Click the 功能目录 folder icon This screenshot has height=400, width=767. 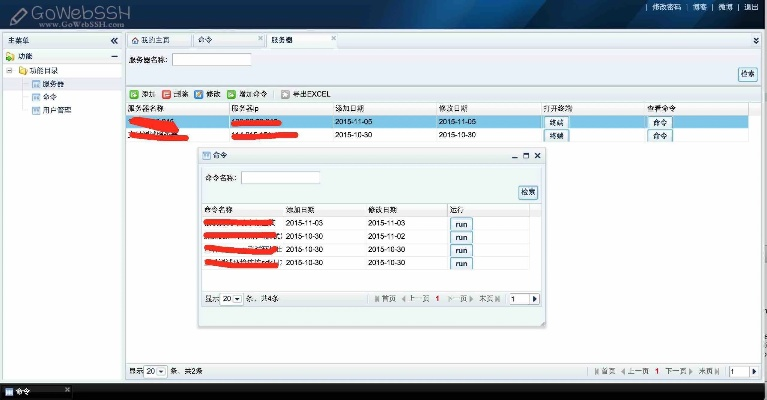[23, 71]
